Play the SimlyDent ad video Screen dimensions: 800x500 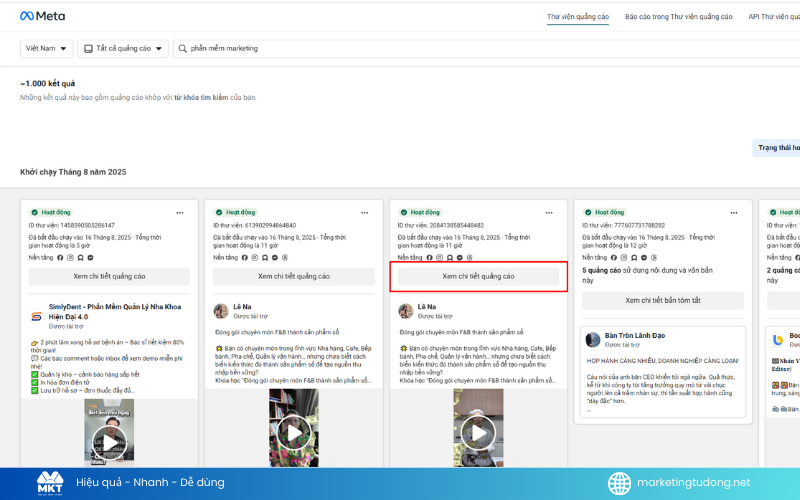point(109,443)
